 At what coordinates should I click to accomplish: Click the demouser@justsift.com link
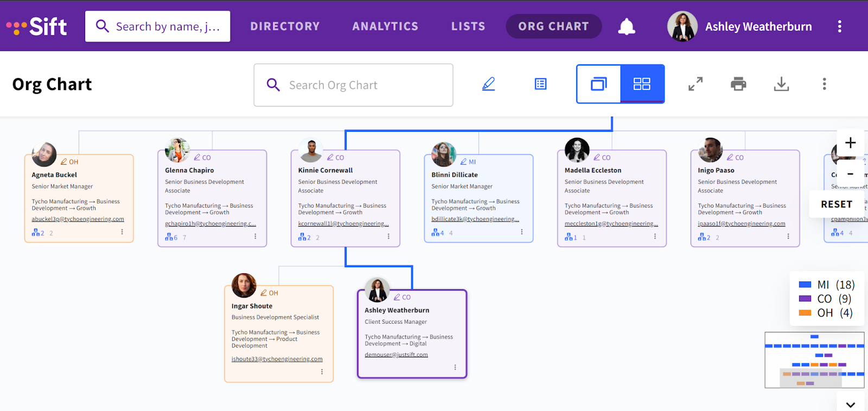point(396,355)
